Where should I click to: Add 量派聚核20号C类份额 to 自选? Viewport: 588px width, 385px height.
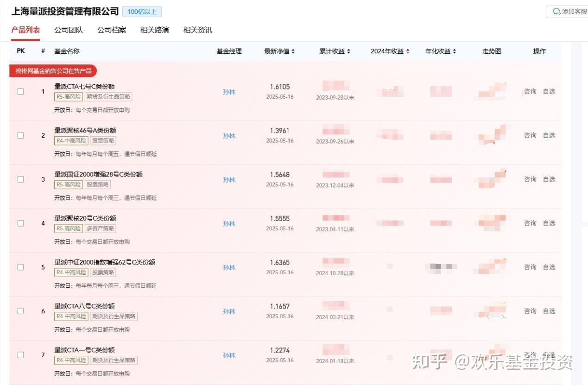[549, 223]
